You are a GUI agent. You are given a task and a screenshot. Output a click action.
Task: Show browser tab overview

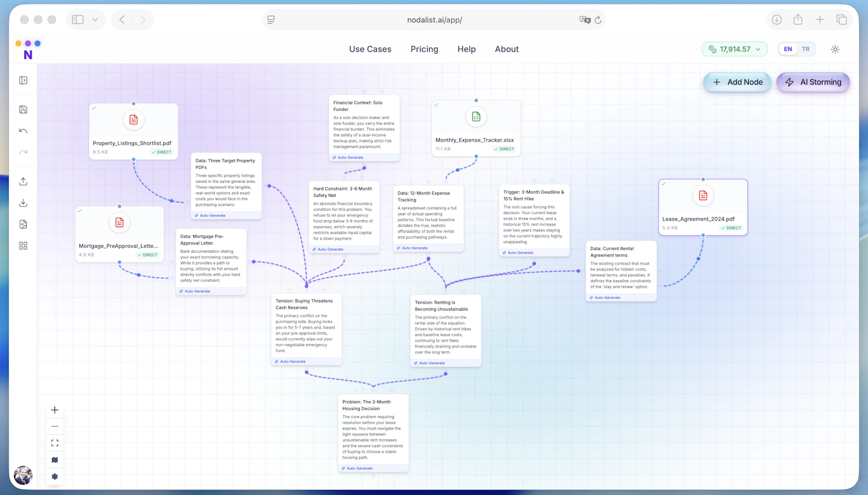click(841, 20)
